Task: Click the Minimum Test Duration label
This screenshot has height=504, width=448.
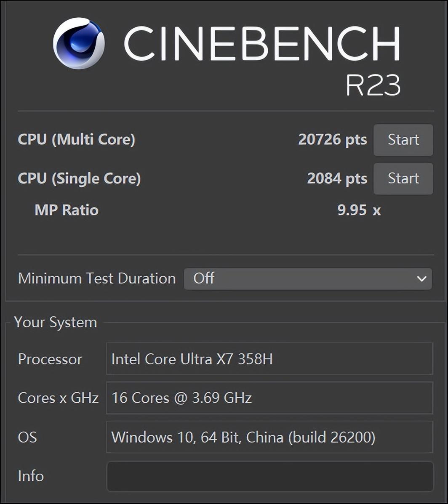Action: click(x=97, y=279)
